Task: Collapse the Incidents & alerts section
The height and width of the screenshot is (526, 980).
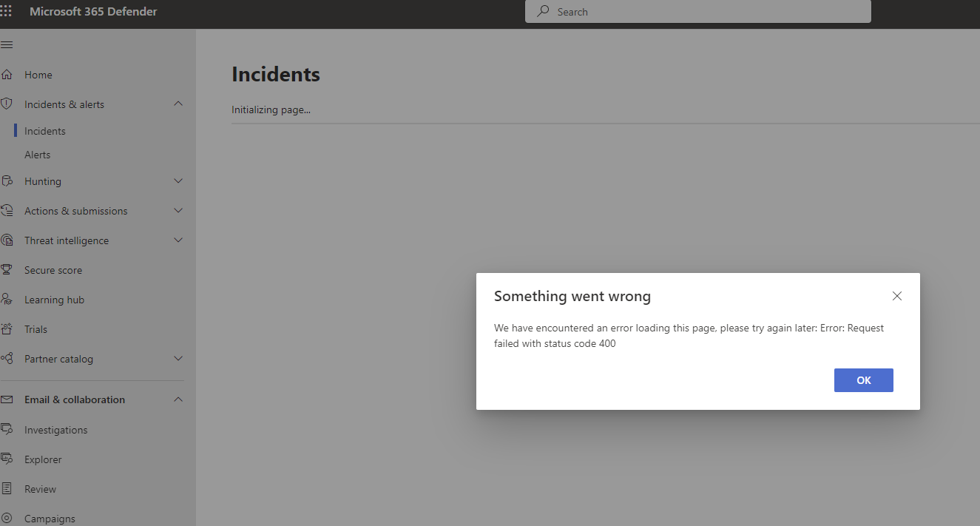Action: pyautogui.click(x=178, y=104)
